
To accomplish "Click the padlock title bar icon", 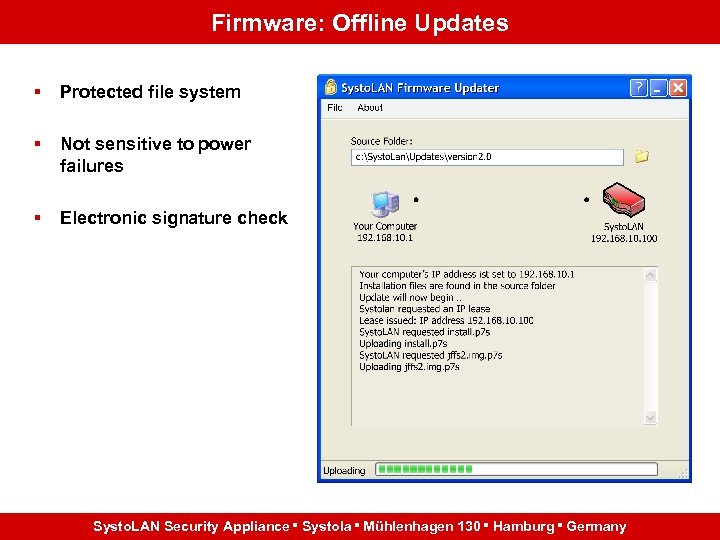I will pyautogui.click(x=330, y=87).
